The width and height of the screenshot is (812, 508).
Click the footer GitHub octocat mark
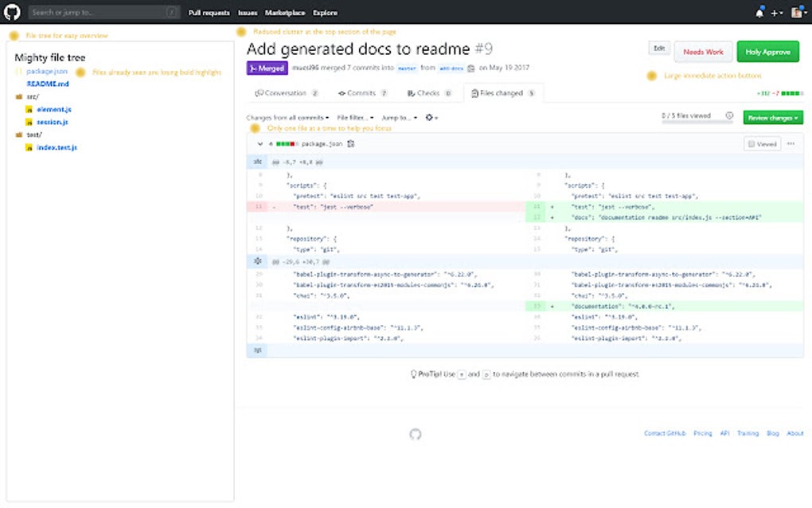coord(416,435)
